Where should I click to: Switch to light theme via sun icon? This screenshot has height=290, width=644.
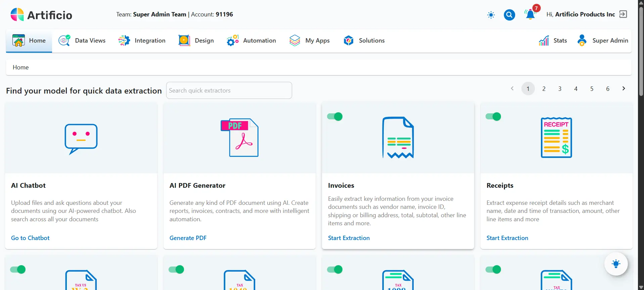(x=491, y=15)
